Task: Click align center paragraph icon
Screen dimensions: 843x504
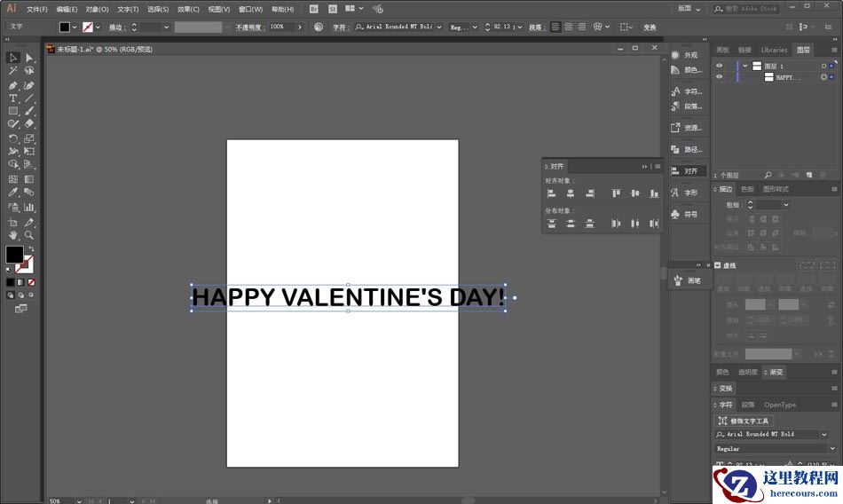Action: 569,28
